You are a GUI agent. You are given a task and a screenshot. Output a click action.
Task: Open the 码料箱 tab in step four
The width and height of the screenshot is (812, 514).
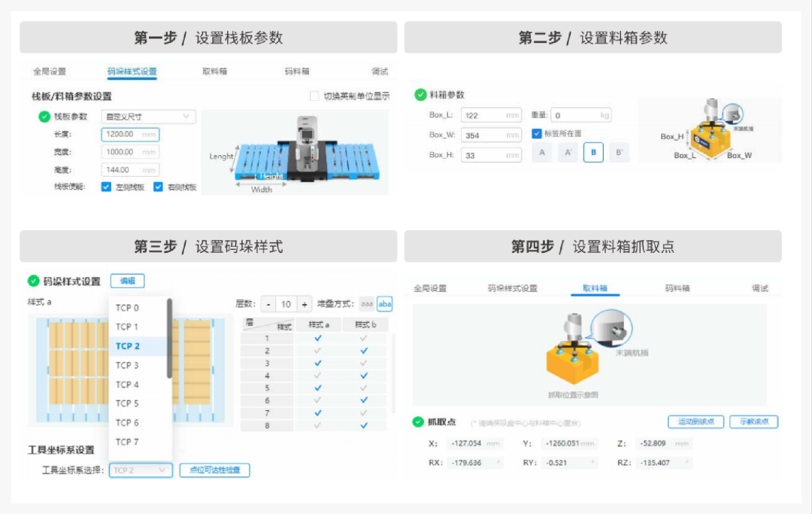(676, 288)
